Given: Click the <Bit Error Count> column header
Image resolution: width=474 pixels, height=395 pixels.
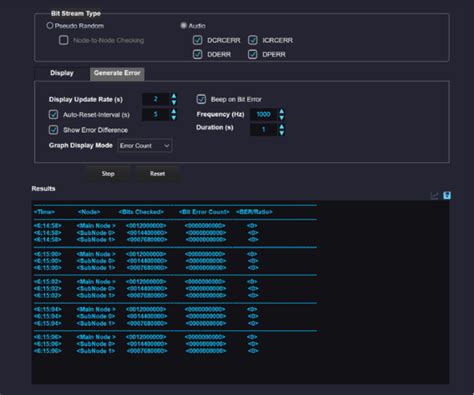Looking at the screenshot, I should [204, 212].
